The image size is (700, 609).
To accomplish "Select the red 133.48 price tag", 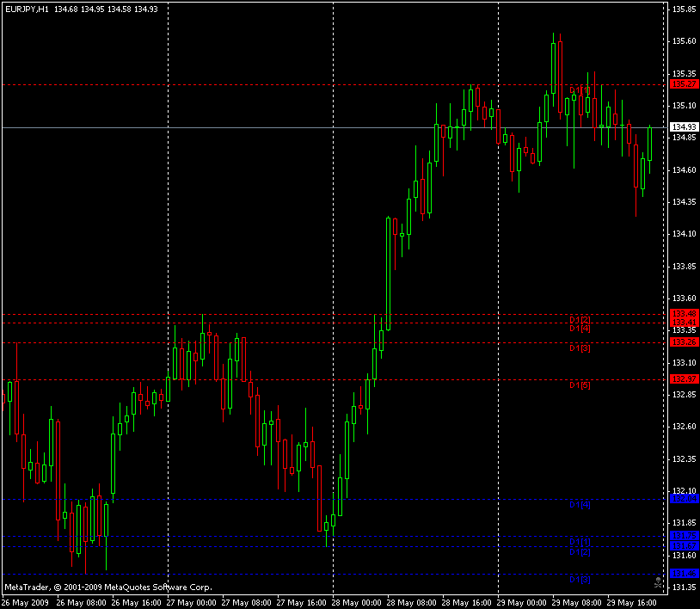I will pyautogui.click(x=685, y=313).
